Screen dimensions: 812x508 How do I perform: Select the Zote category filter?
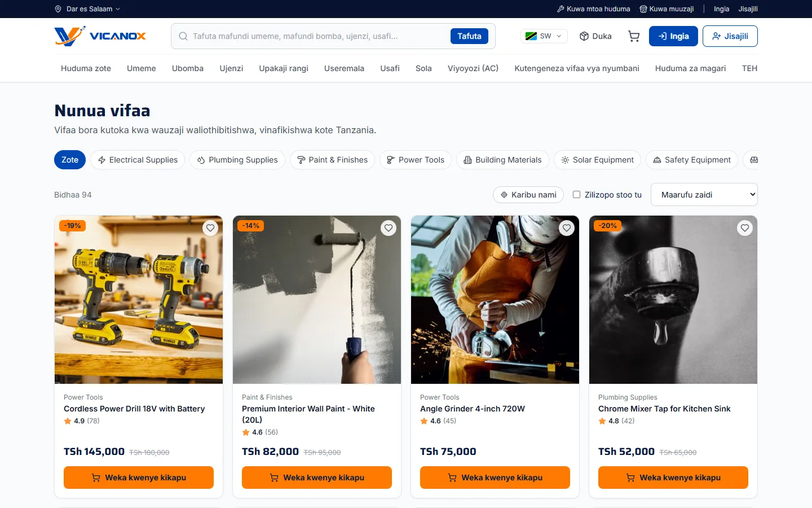70,160
